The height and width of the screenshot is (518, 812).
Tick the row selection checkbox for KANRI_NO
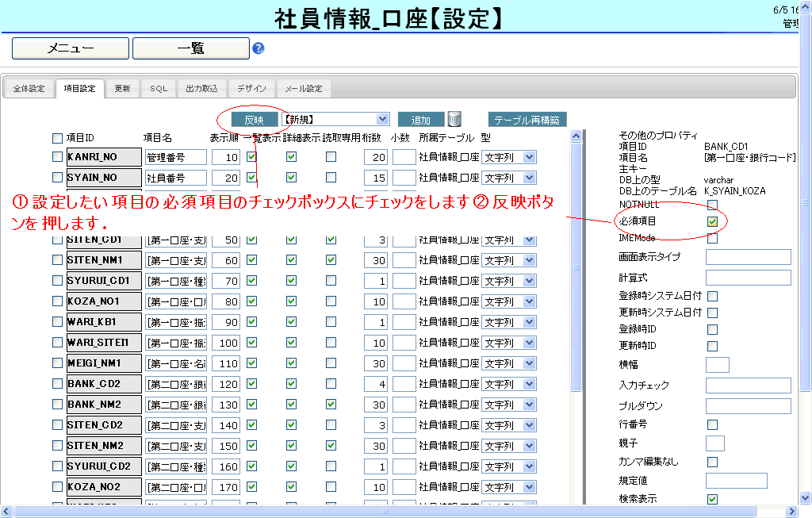pyautogui.click(x=57, y=157)
